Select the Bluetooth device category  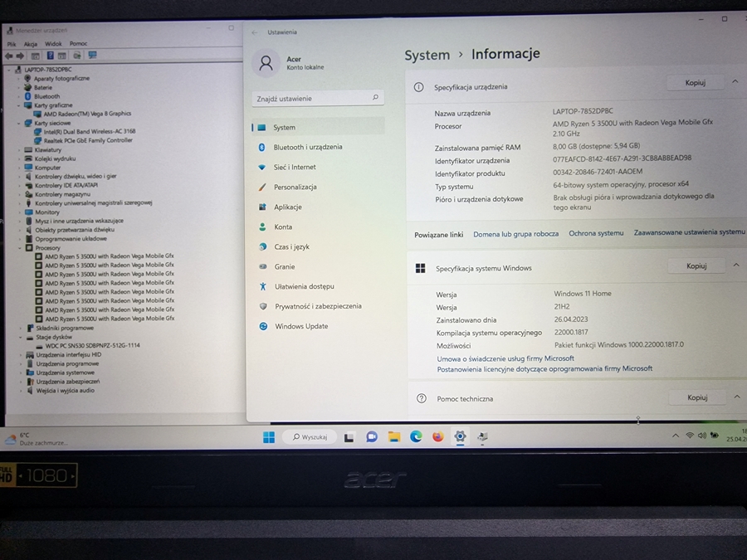42,96
